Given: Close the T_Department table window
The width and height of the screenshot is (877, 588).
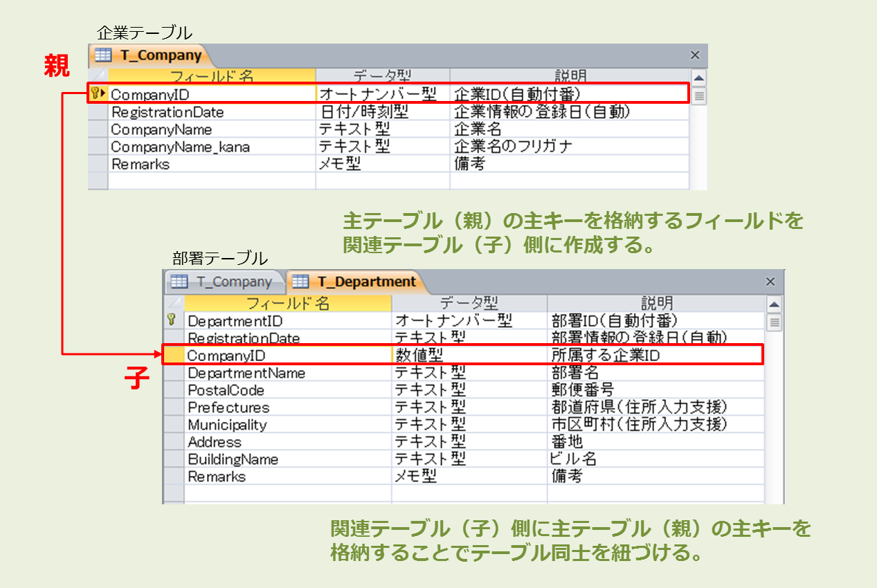Looking at the screenshot, I should [x=770, y=282].
